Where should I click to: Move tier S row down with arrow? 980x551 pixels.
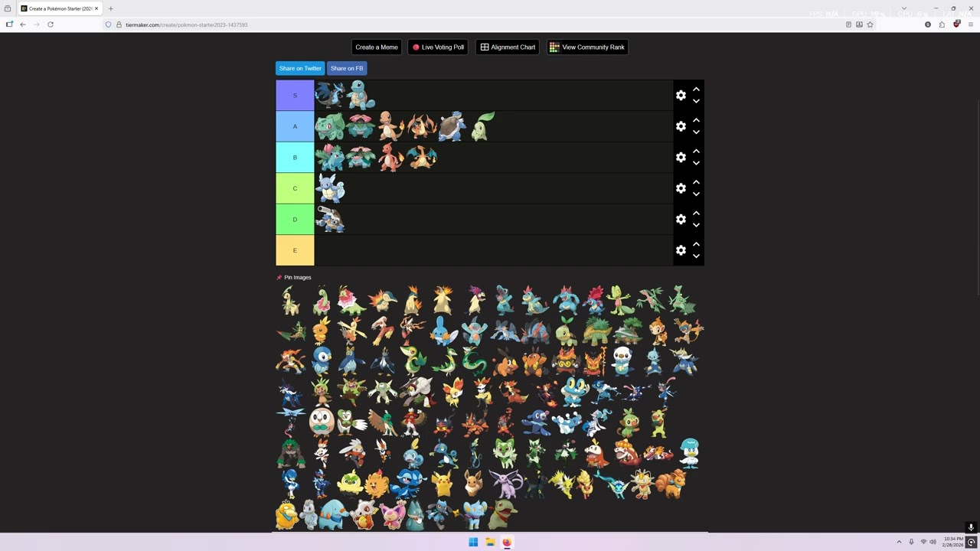[696, 101]
